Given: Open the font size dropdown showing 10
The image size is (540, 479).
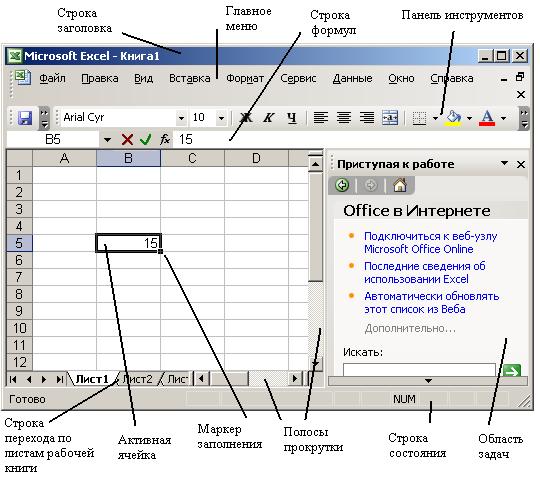Looking at the screenshot, I should coord(221,118).
